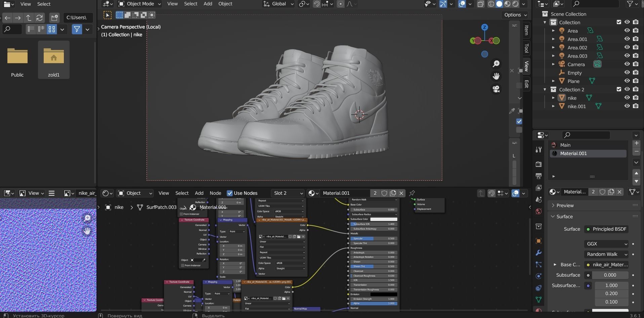
Task: Go to parent directory in file browser
Action: (29, 17)
